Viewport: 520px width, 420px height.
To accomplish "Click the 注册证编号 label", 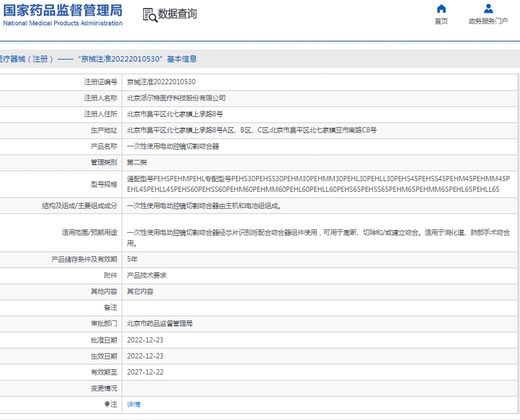I will tap(100, 82).
